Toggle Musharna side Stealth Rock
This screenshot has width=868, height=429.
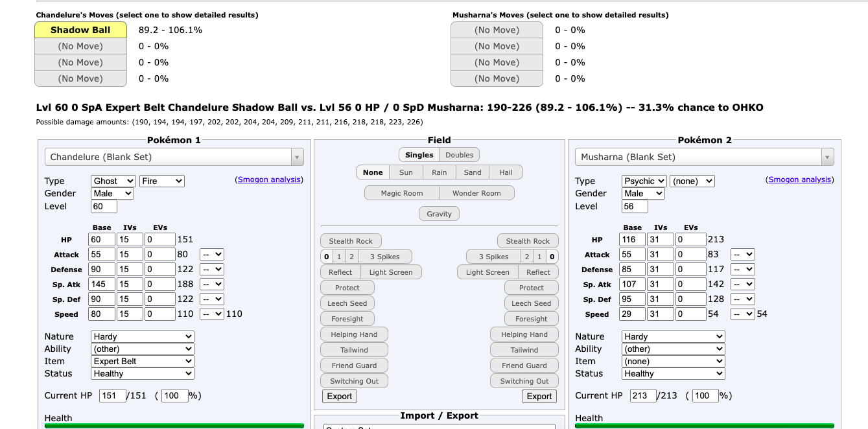528,241
